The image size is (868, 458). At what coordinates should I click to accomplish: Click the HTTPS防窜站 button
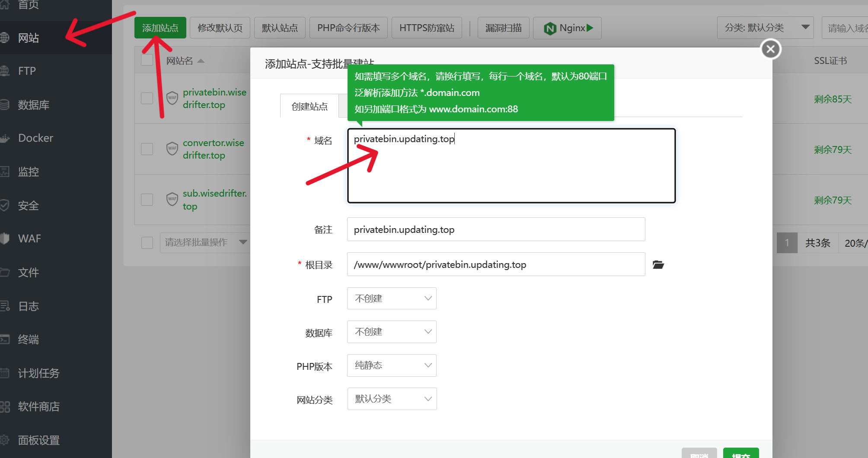coord(427,28)
